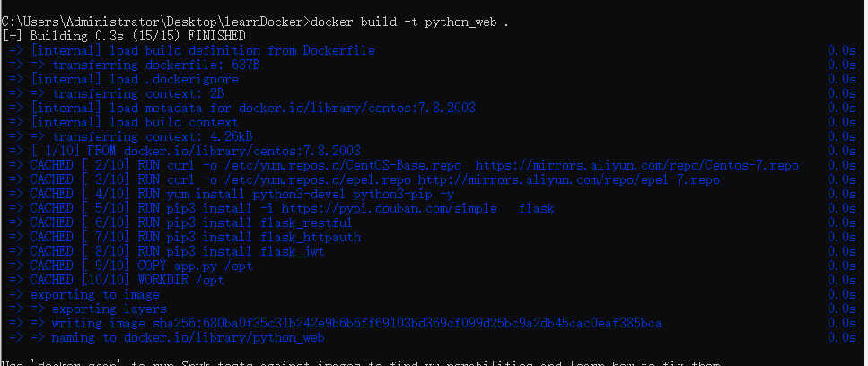The image size is (868, 366).
Task: Click the load .dockerignore line
Action: tap(135, 79)
